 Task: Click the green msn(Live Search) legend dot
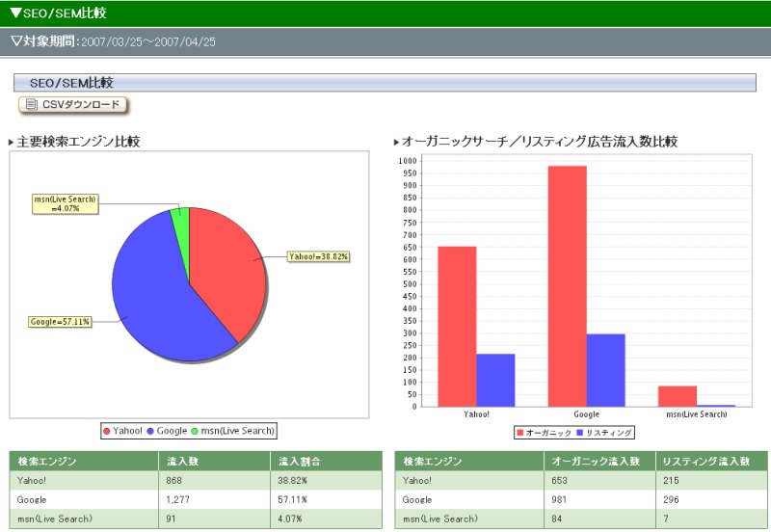tap(195, 431)
